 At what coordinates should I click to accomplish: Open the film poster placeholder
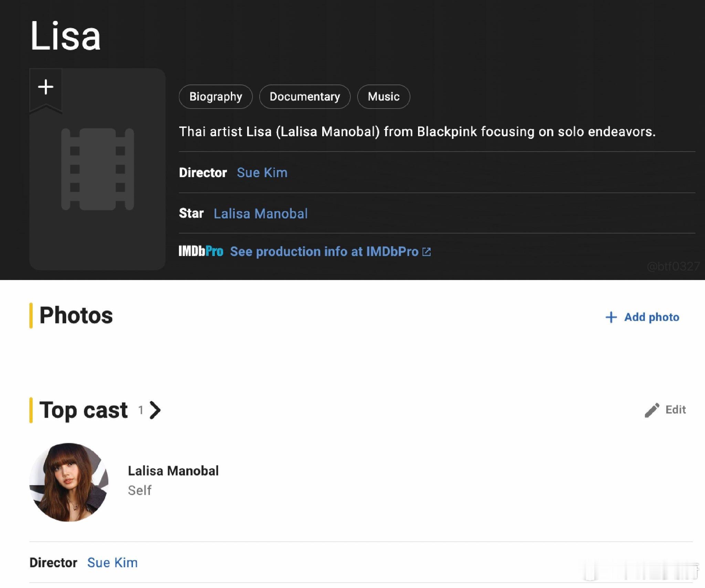(97, 169)
